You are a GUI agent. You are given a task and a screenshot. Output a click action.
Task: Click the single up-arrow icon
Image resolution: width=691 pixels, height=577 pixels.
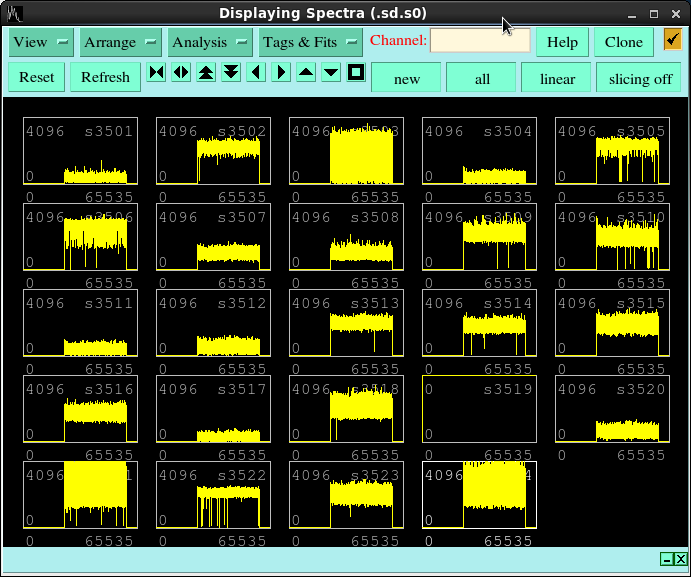[x=306, y=73]
